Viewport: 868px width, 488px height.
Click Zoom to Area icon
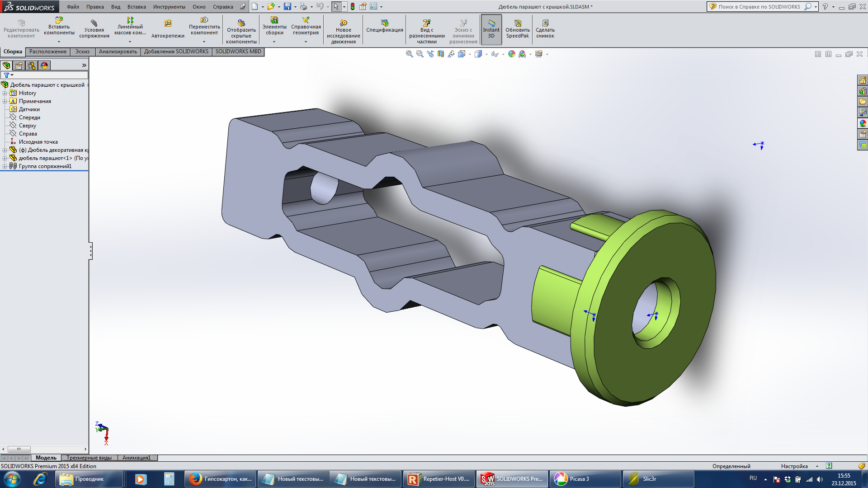click(420, 54)
